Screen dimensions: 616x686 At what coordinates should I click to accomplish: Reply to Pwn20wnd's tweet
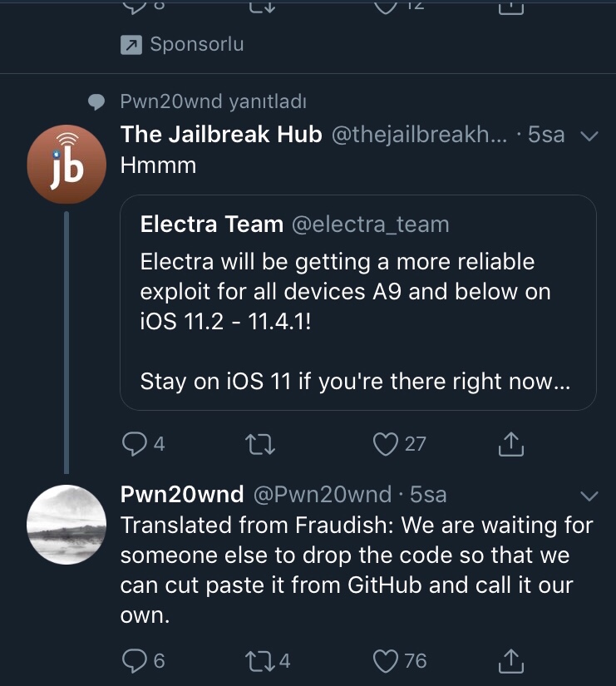pos(135,661)
